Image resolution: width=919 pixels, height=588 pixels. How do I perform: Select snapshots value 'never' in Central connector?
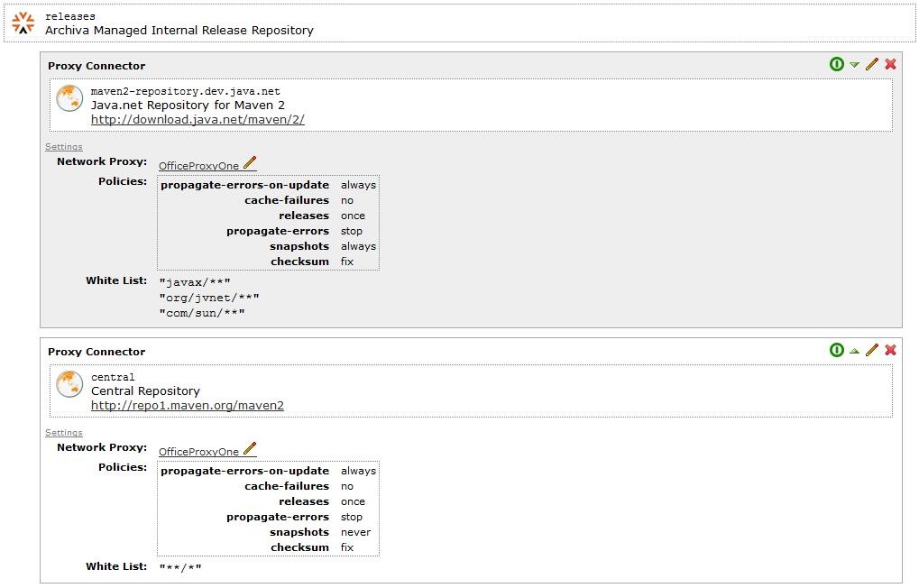pos(355,532)
